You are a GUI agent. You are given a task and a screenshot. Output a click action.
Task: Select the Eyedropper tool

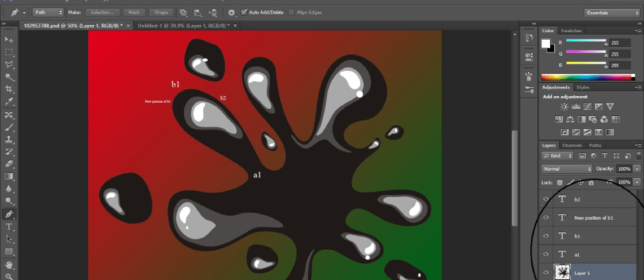[9, 101]
